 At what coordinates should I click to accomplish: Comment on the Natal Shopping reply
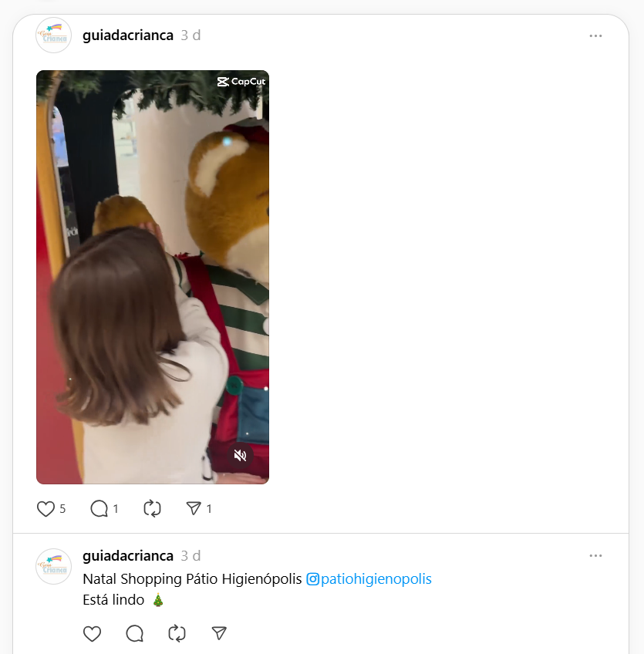(x=135, y=634)
